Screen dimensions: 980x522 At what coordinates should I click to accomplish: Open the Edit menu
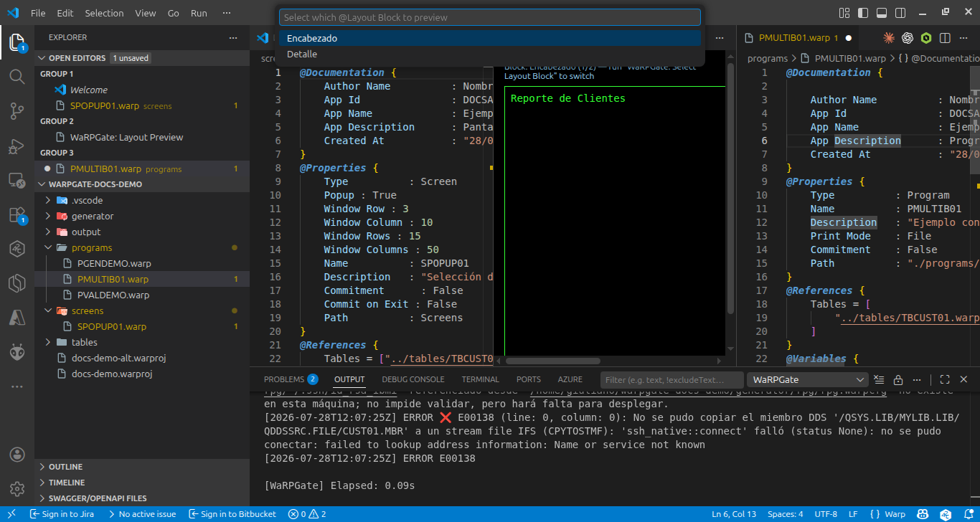pos(65,13)
